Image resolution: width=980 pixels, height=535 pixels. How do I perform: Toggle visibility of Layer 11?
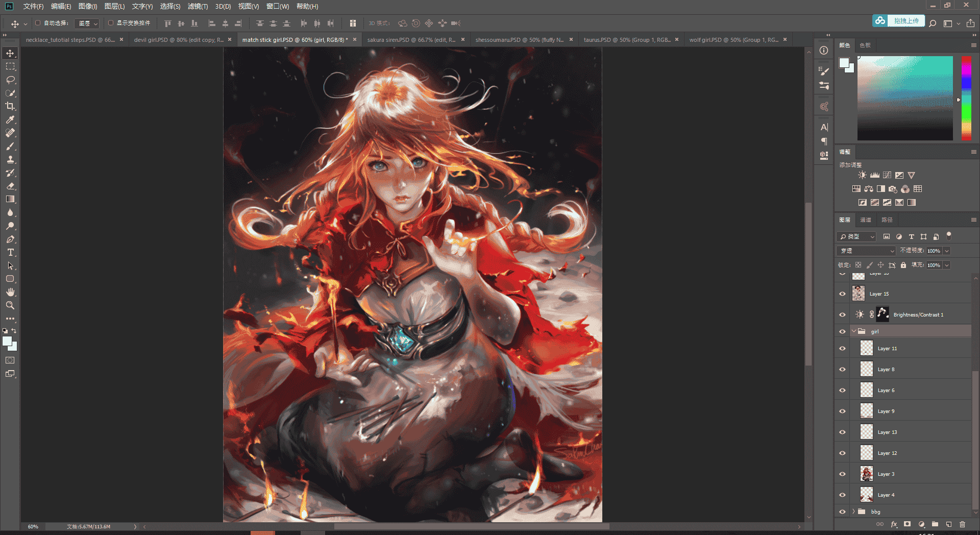[842, 348]
